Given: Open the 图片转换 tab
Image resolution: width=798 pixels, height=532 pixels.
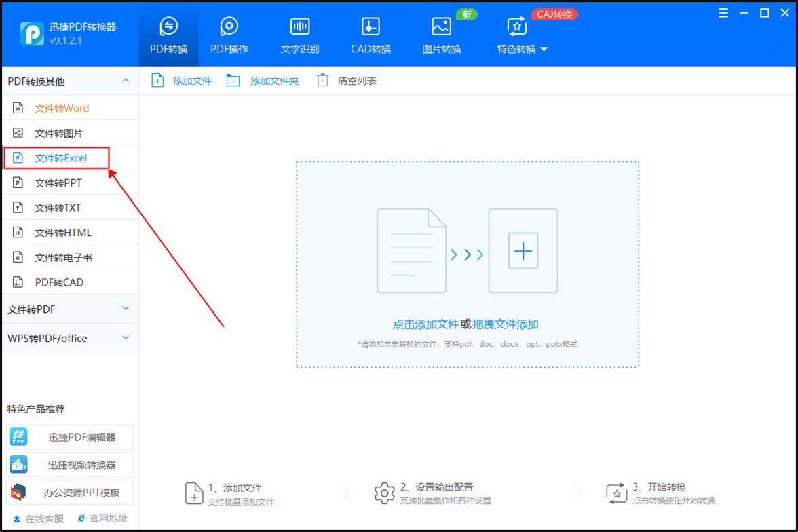Looking at the screenshot, I should click(x=441, y=35).
